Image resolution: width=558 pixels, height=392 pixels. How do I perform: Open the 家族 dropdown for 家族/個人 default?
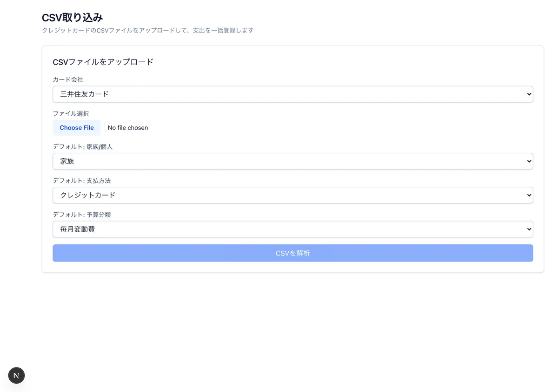[293, 161]
